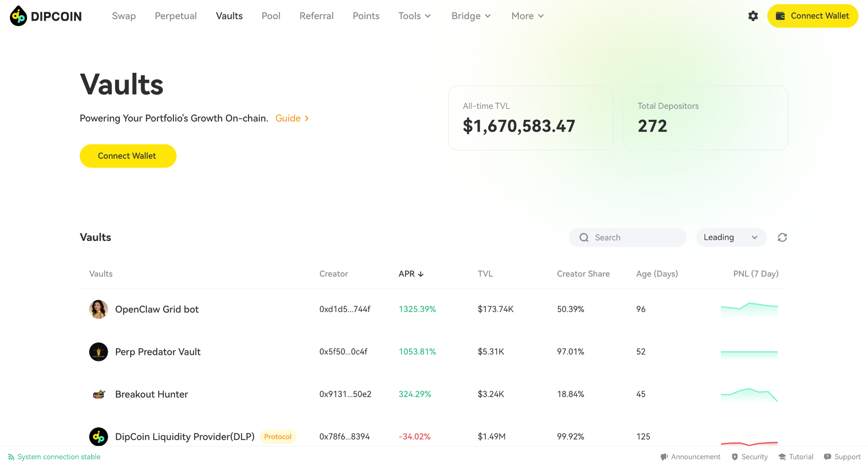Click the 1053.81% APR value
This screenshot has height=467, width=868.
coord(417,352)
